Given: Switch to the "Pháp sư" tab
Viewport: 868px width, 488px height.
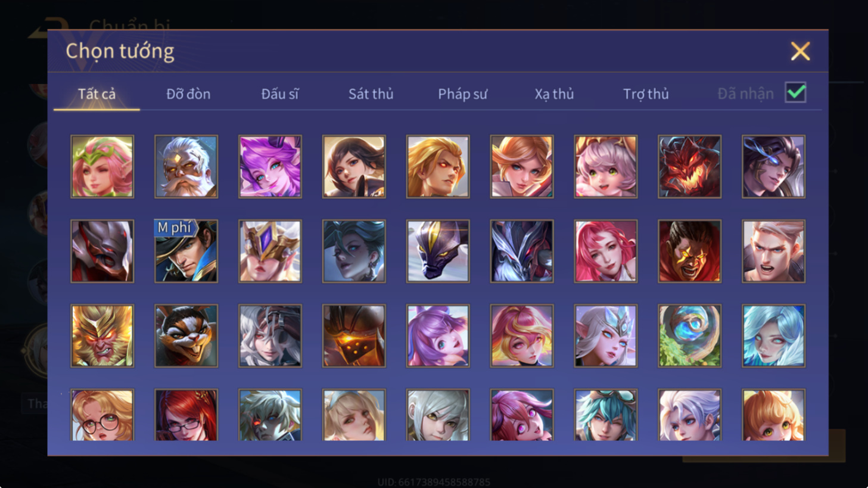Looking at the screenshot, I should point(462,94).
